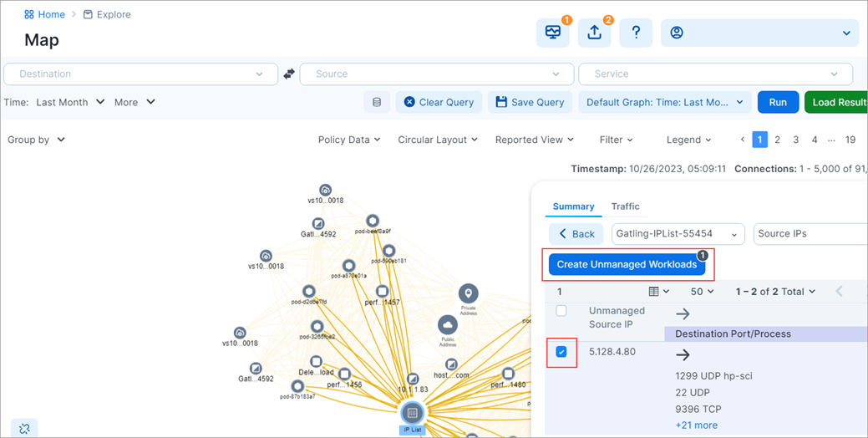The height and width of the screenshot is (438, 868).
Task: Click the +21 more link
Action: (x=696, y=425)
